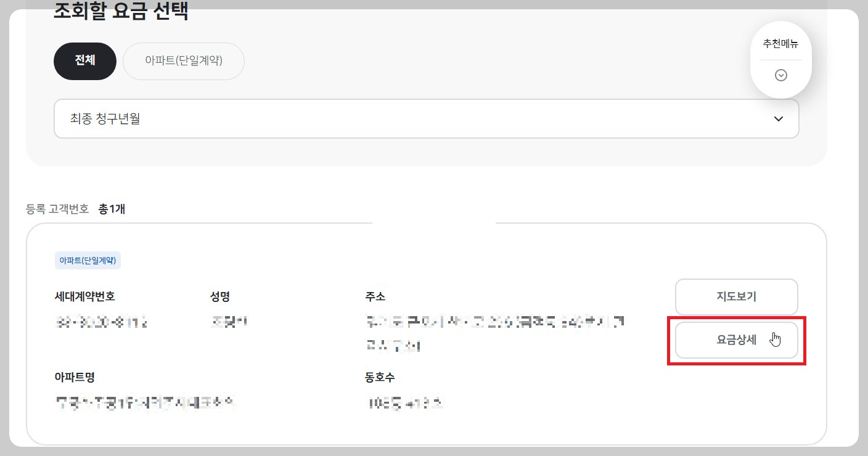
Task: Collapse the billing month selector dropdown
Action: (778, 118)
